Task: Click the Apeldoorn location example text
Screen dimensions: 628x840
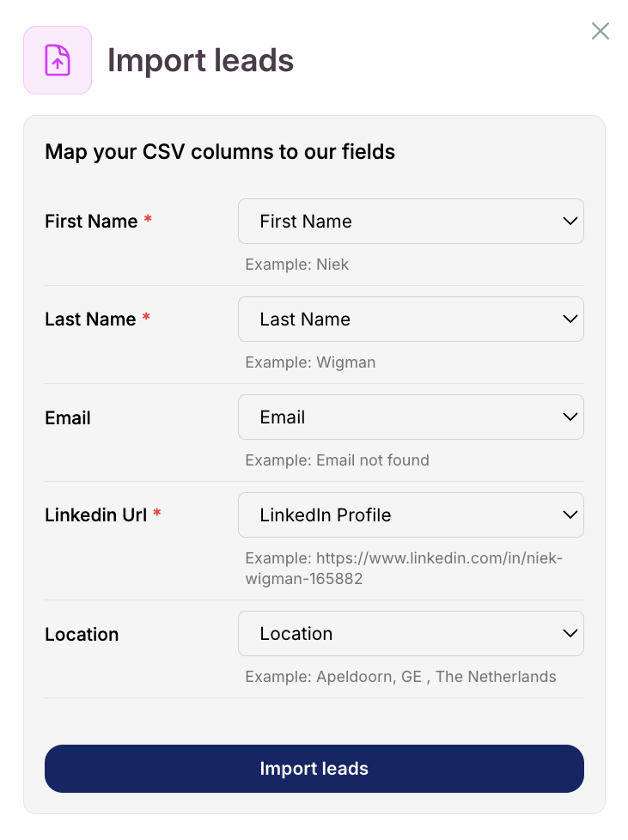Action: (400, 677)
